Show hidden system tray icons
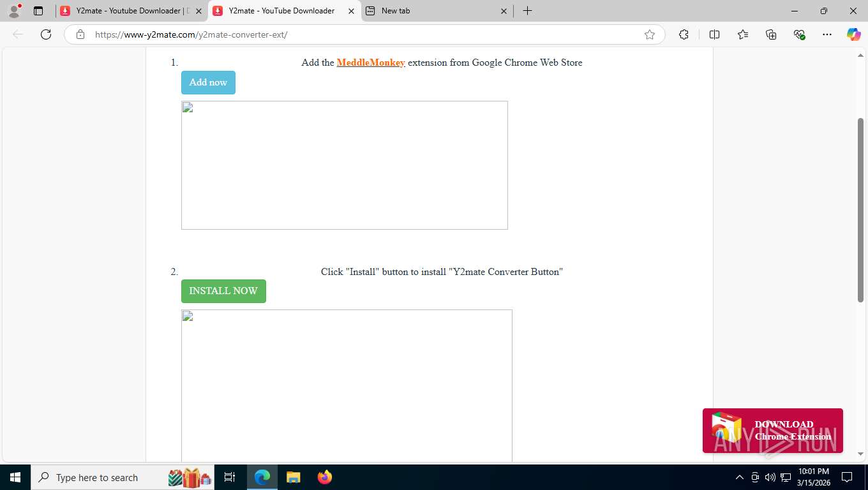The image size is (868, 490). click(x=740, y=477)
